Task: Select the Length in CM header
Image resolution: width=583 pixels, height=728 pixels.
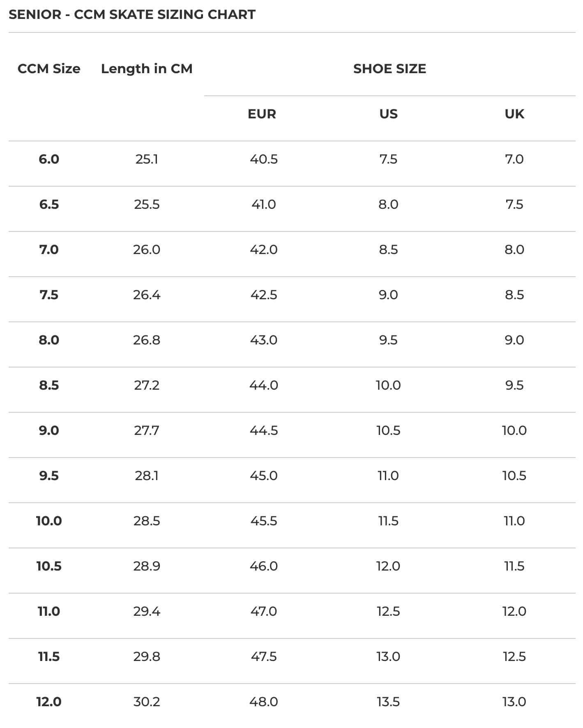Action: [147, 69]
